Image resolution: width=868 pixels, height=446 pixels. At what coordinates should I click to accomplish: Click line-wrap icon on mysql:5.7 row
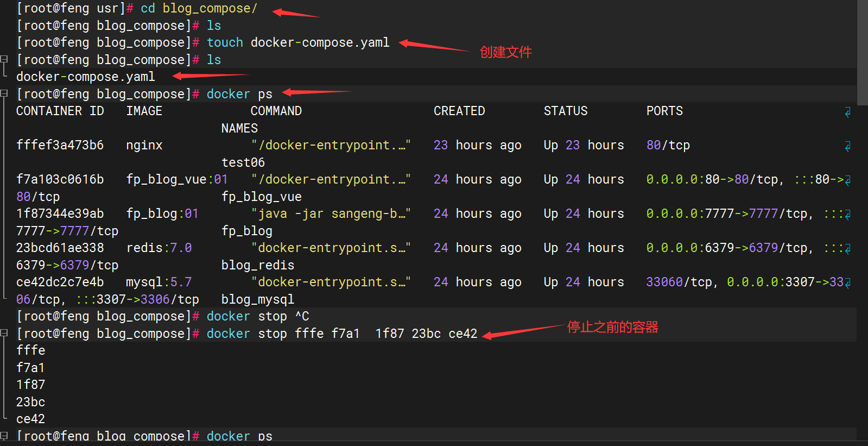847,283
